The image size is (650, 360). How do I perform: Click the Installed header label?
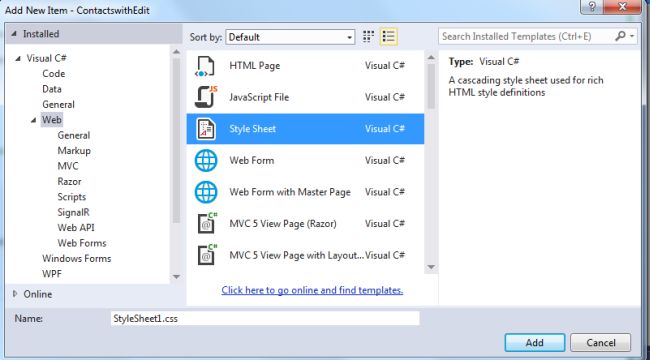(x=41, y=34)
